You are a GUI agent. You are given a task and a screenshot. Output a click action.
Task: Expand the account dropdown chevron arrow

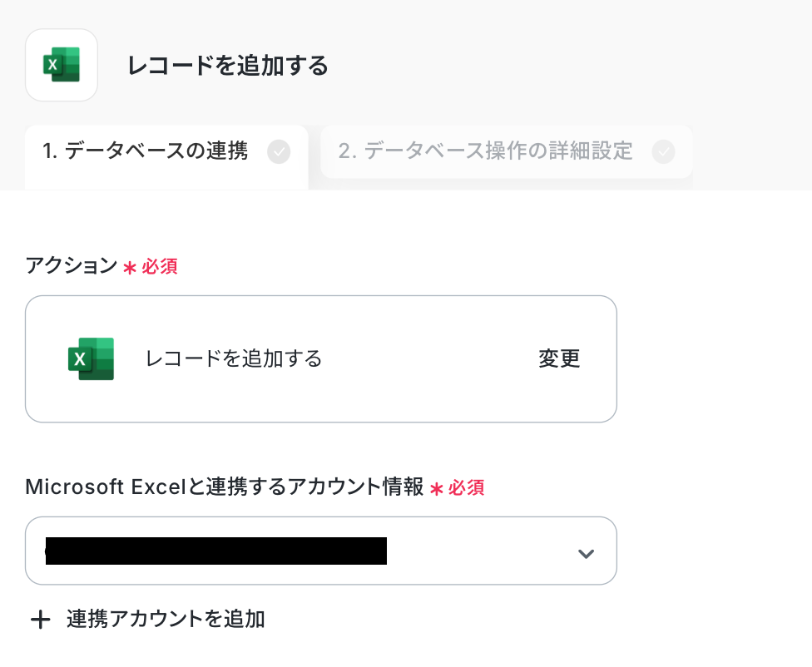pyautogui.click(x=586, y=553)
